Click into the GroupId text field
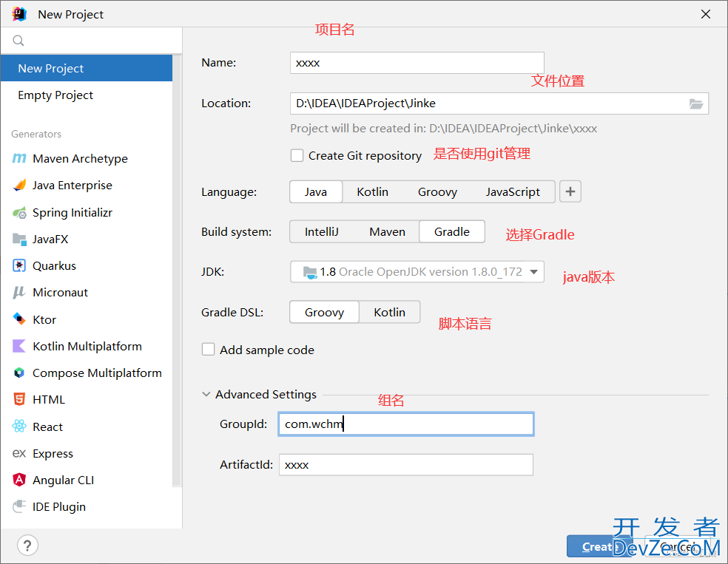 [x=405, y=424]
